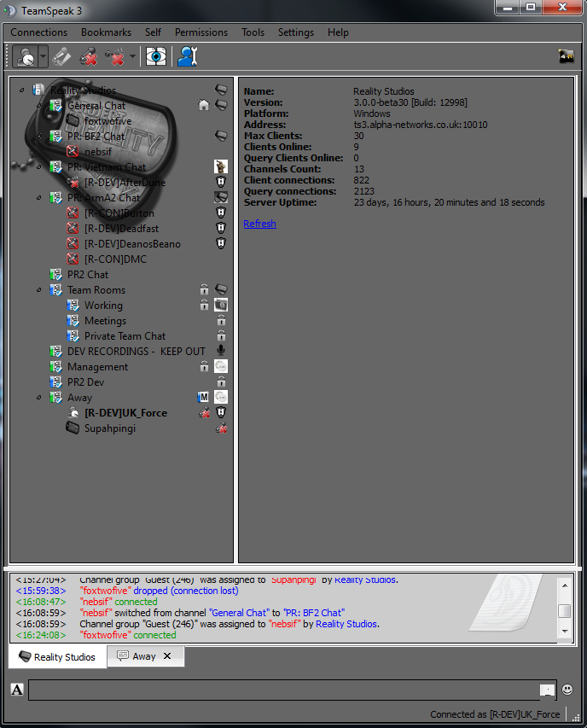This screenshot has width=587, height=728.
Task: Close the Away chat tab
Action: point(167,656)
